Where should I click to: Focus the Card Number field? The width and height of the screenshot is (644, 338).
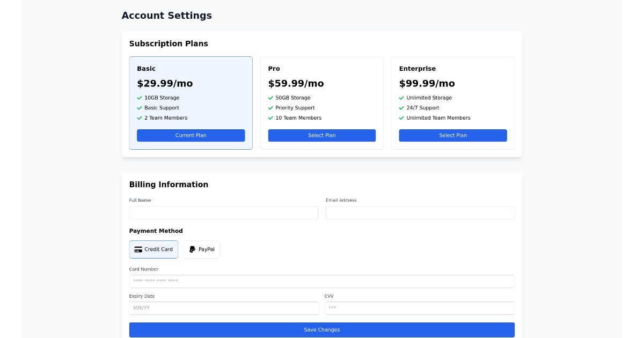(x=322, y=281)
